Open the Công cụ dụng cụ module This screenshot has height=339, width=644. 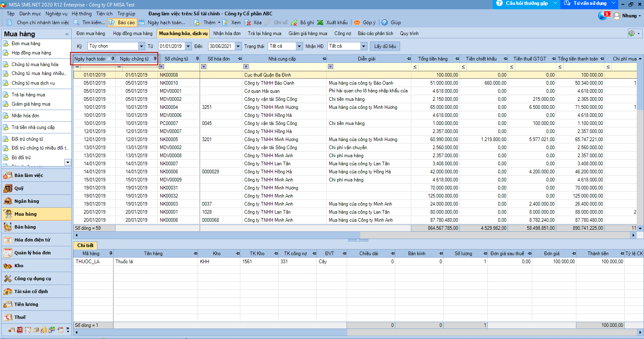pyautogui.click(x=36, y=279)
